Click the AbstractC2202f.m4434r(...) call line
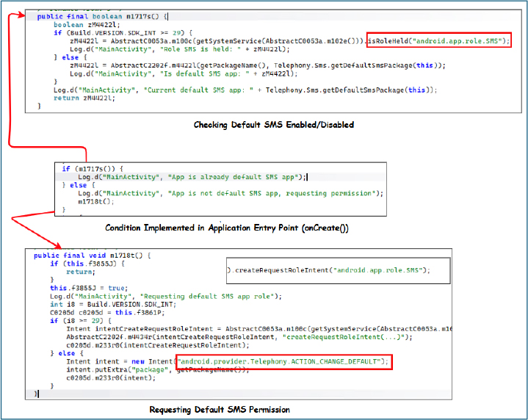Screen dimensions: 528x420 click(x=239, y=337)
